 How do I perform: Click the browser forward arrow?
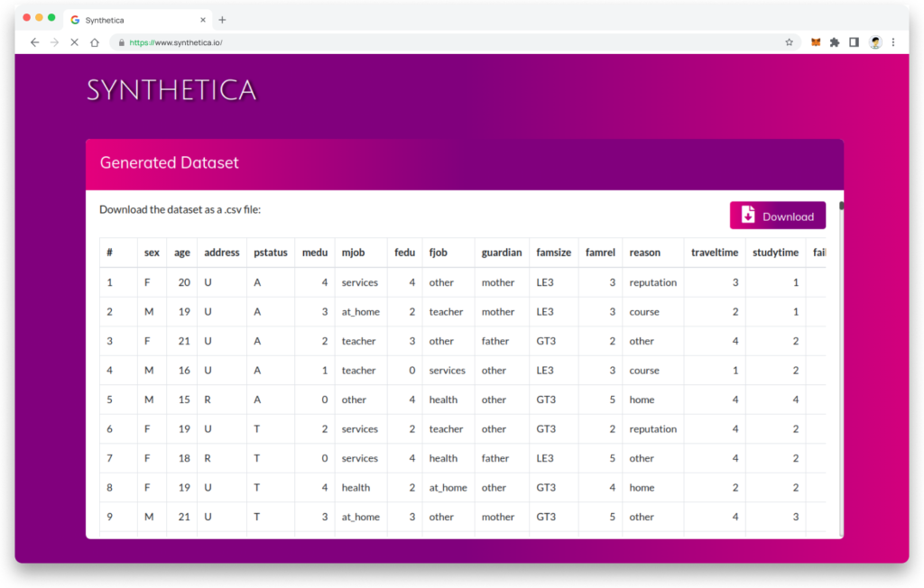point(54,42)
